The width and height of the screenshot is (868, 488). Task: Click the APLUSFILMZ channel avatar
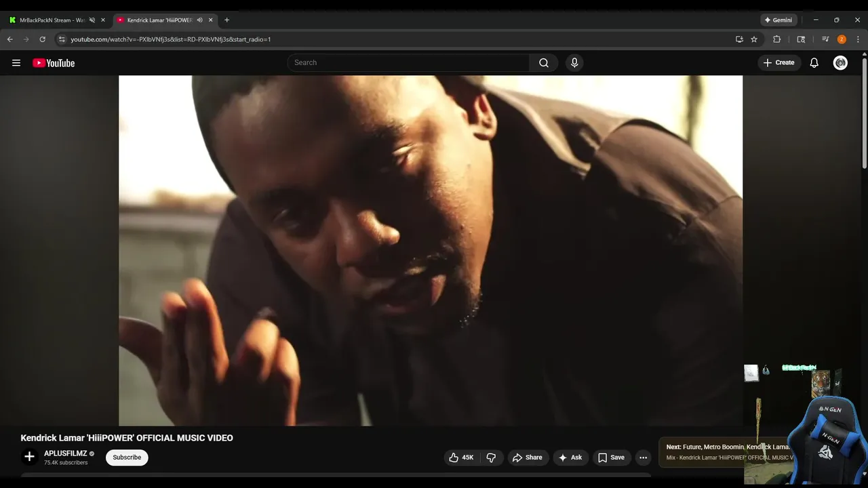(x=29, y=457)
